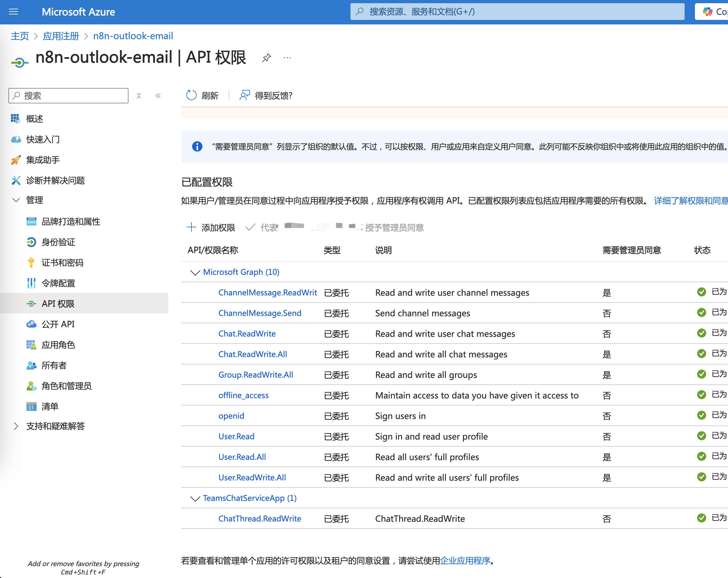Click the 得到反馈 feedback button
This screenshot has width=728, height=578.
tap(266, 95)
